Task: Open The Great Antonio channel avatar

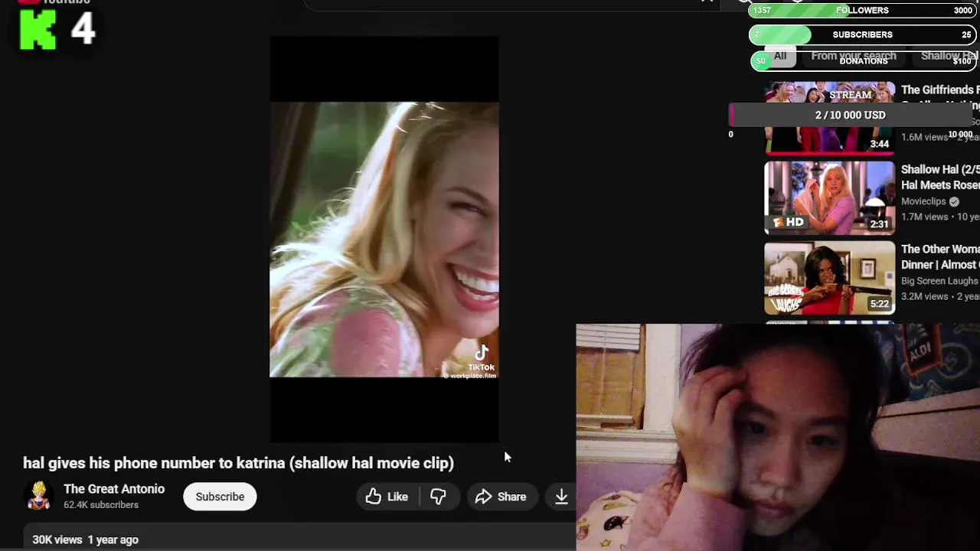Action: click(38, 496)
